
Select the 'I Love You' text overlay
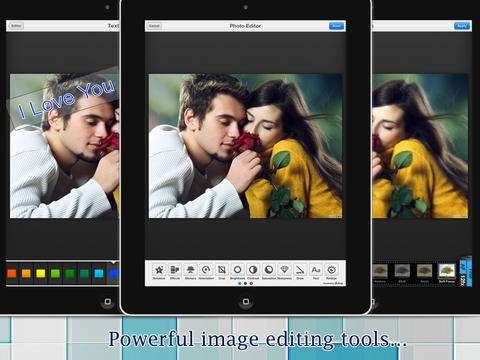[x=65, y=98]
